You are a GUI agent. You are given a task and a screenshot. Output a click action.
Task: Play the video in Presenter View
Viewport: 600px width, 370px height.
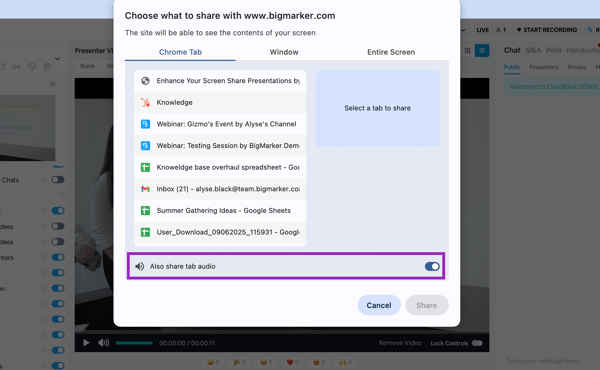click(x=86, y=343)
